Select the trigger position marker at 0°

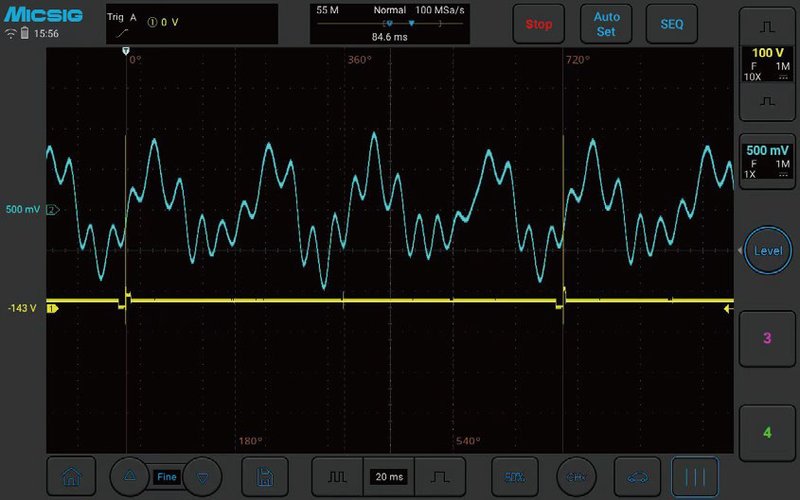[x=126, y=51]
